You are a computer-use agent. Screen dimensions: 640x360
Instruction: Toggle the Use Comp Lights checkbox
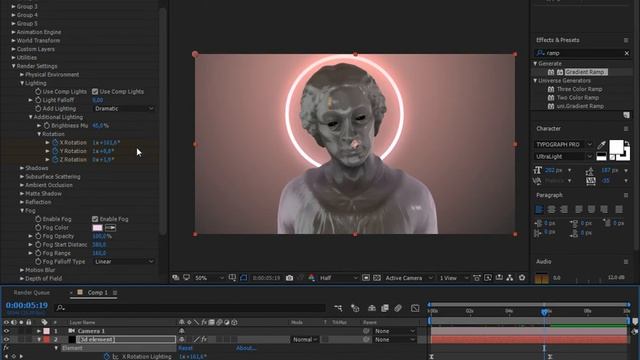click(95, 92)
